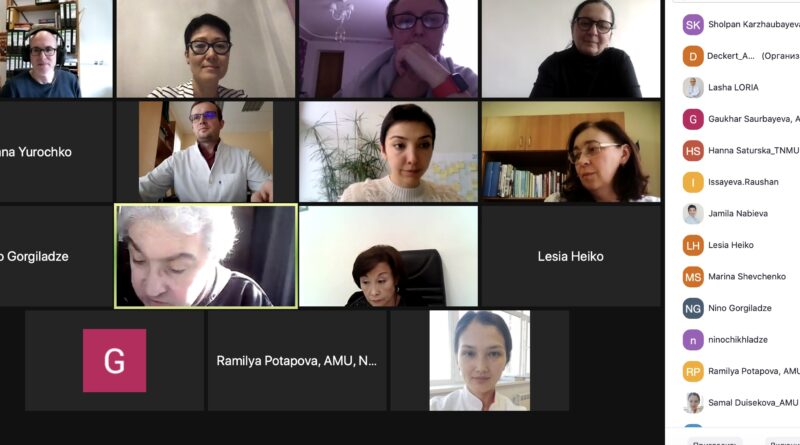The width and height of the screenshot is (800, 445).
Task: Click the purple SK avatar for Sholpan Karzhaubayeva
Action: point(693,24)
